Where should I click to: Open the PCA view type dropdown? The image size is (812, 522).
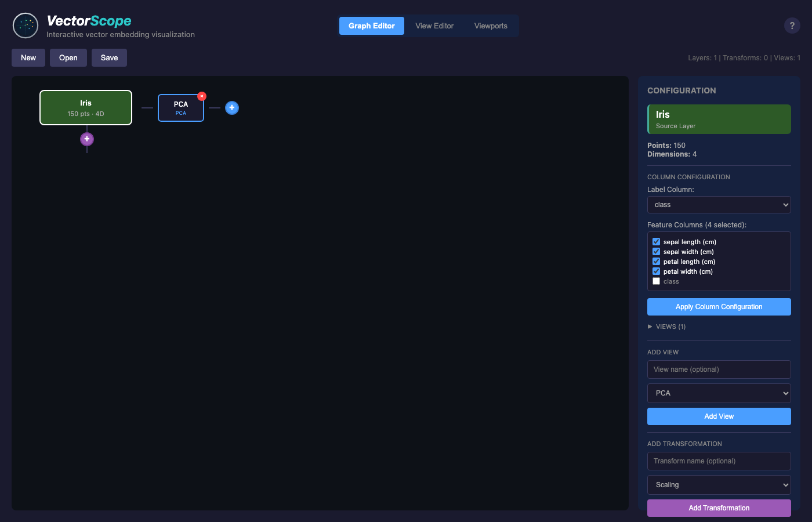(719, 393)
